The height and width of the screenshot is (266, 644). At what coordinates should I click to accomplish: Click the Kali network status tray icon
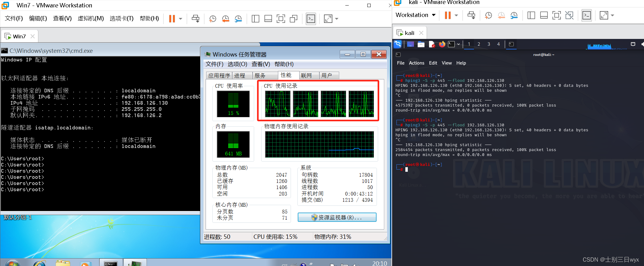pos(633,44)
